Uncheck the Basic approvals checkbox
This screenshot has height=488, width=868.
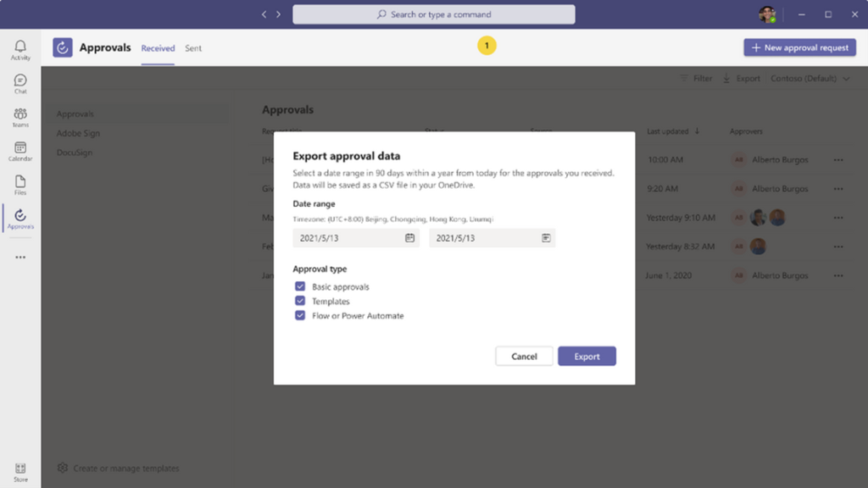(x=300, y=286)
